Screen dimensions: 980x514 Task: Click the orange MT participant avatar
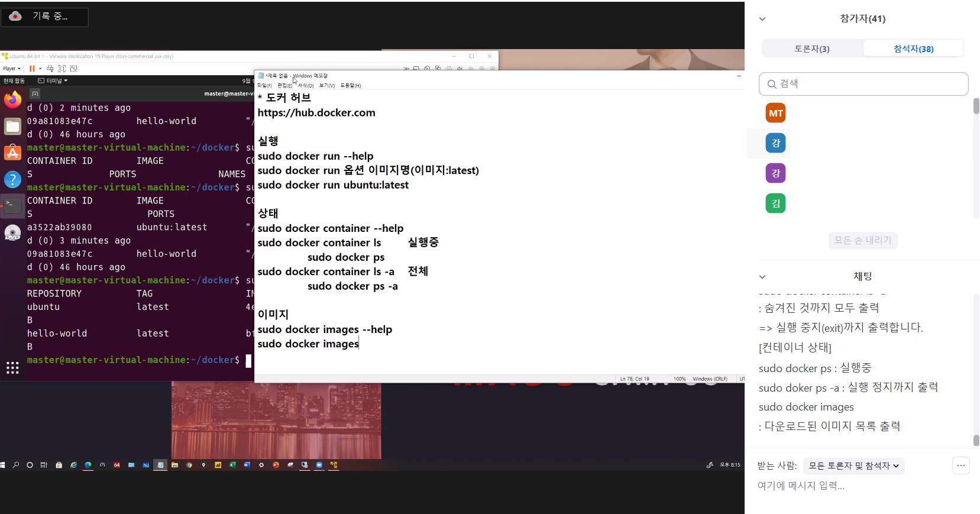[x=775, y=113]
